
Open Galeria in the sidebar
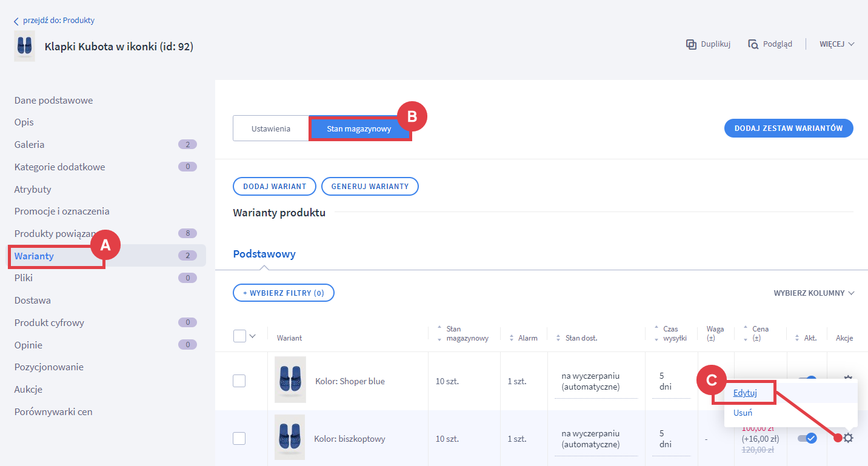[30, 145]
